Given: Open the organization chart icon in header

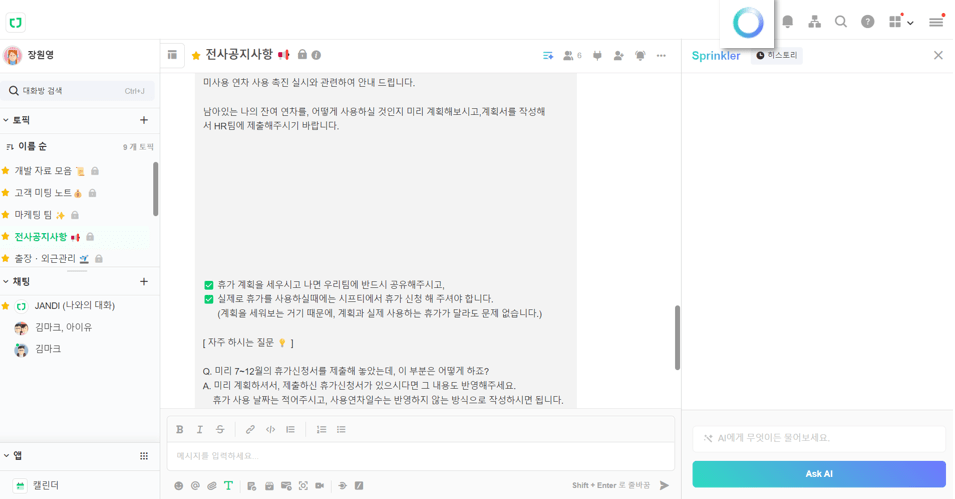Looking at the screenshot, I should point(815,22).
